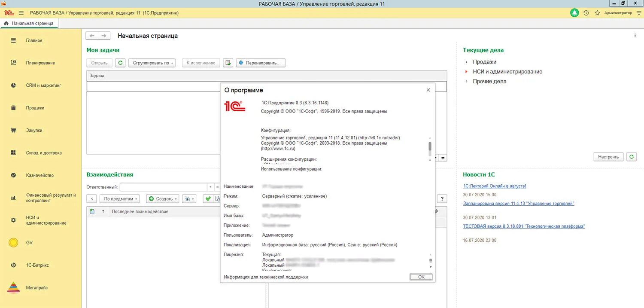This screenshot has height=308, width=644.
Task: Click into the Ответственный input field
Action: 164,187
